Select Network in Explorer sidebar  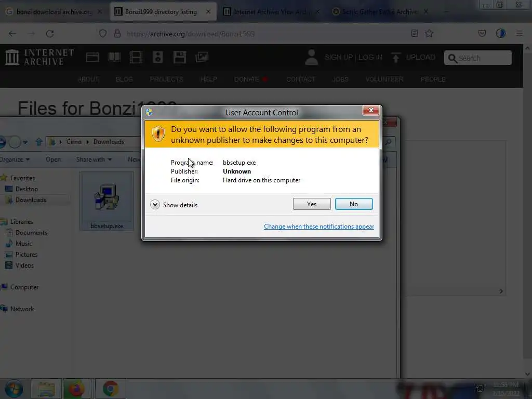click(x=18, y=309)
